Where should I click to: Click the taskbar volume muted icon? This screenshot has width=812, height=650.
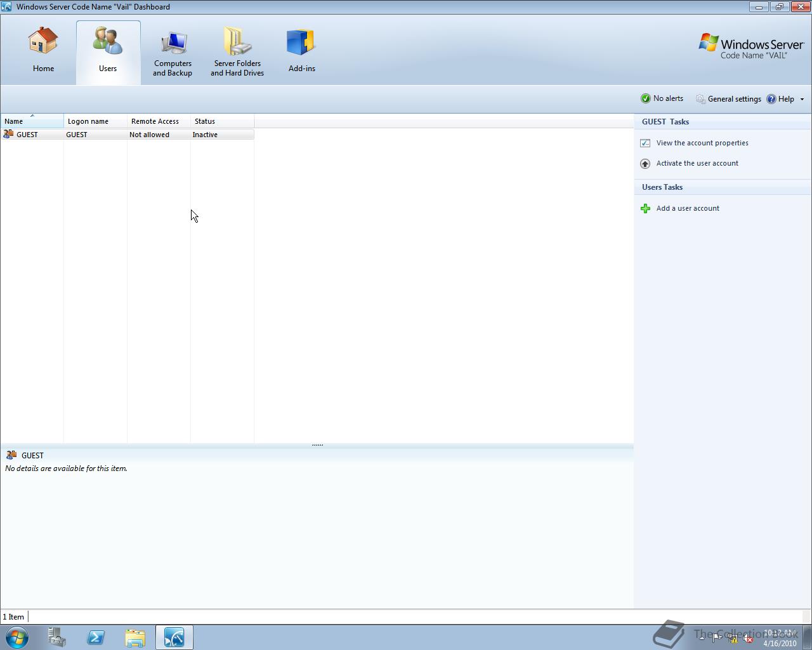coord(749,639)
